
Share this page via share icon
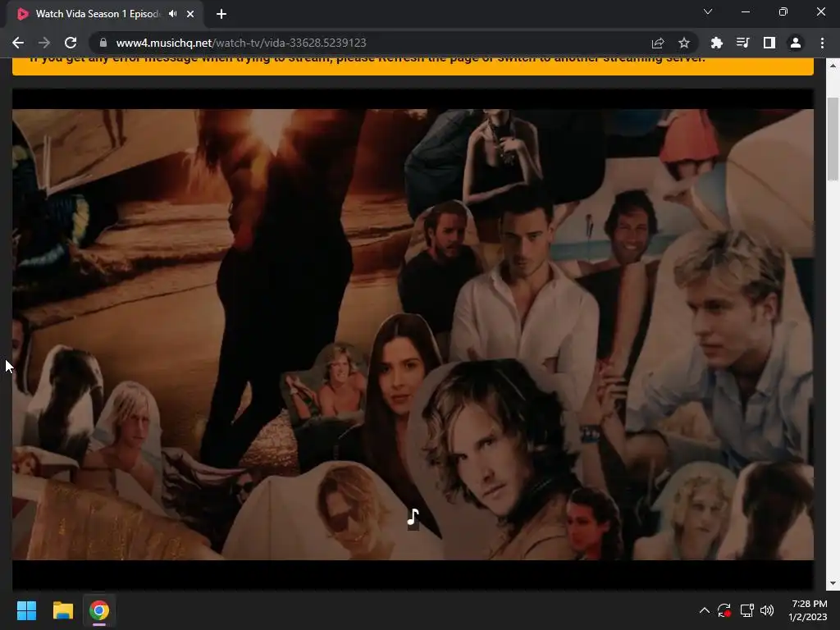pyautogui.click(x=658, y=43)
